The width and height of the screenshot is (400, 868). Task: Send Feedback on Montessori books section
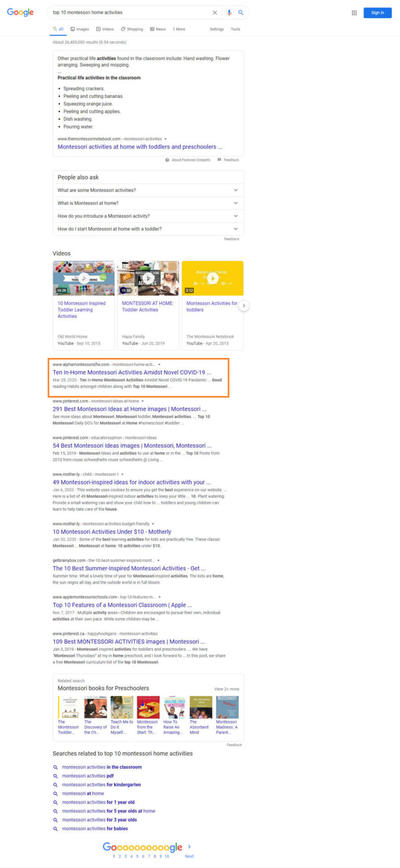click(x=234, y=745)
